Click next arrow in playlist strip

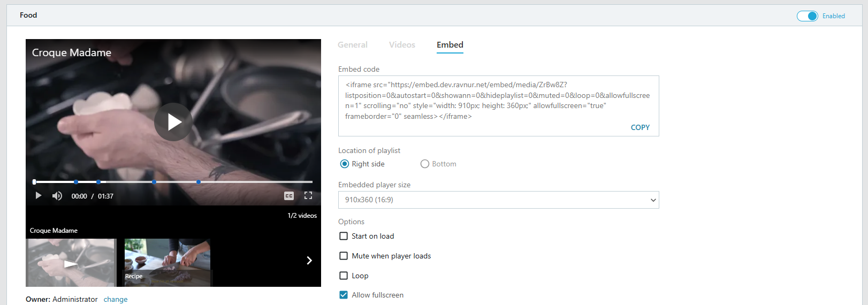(309, 261)
